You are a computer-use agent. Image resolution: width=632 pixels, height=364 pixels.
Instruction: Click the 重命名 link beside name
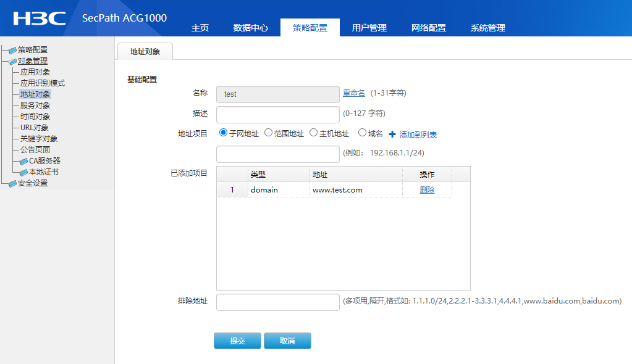pyautogui.click(x=354, y=93)
